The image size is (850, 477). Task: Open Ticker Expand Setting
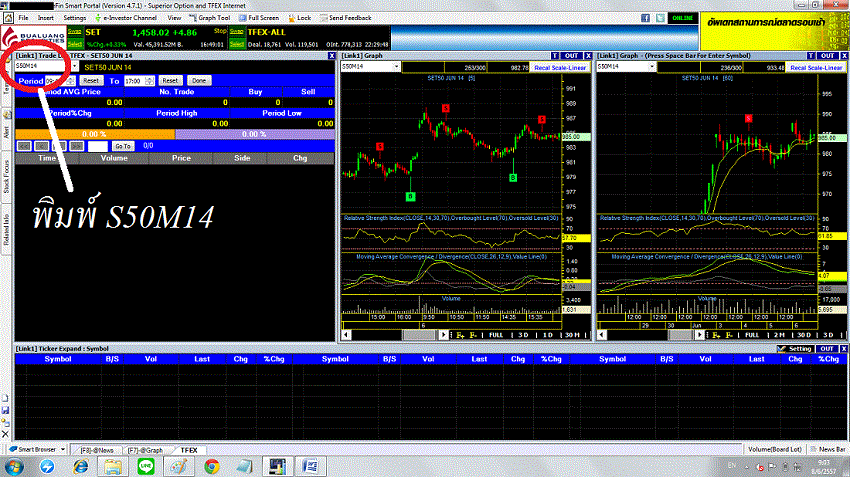[795, 349]
